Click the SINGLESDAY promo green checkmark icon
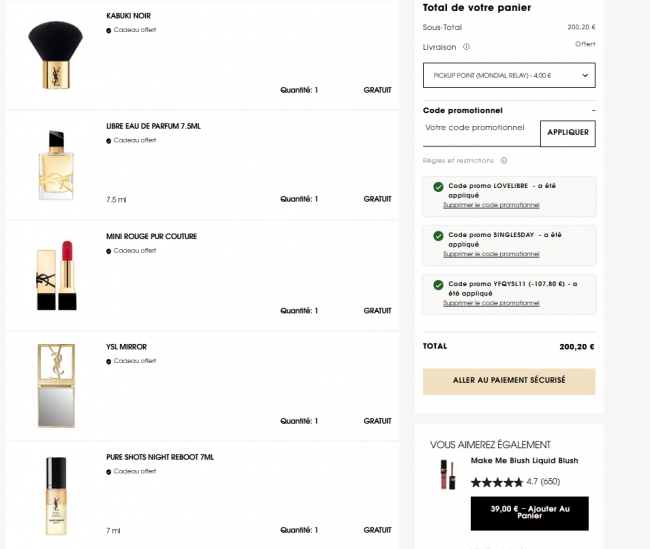 [438, 235]
